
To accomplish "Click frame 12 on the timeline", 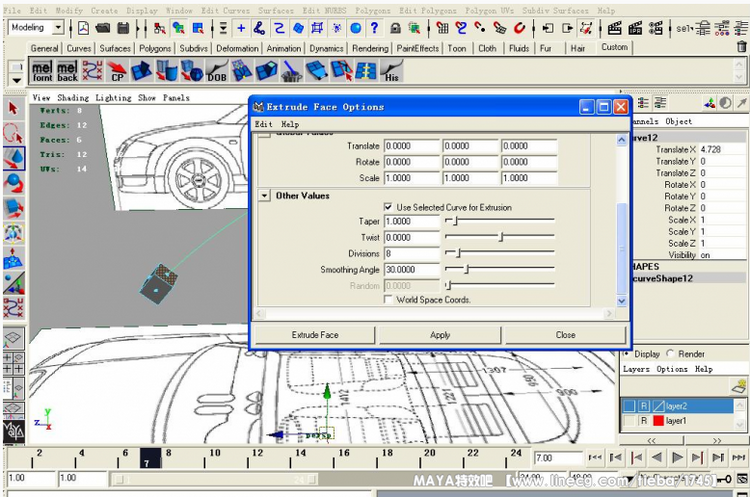I will point(248,459).
